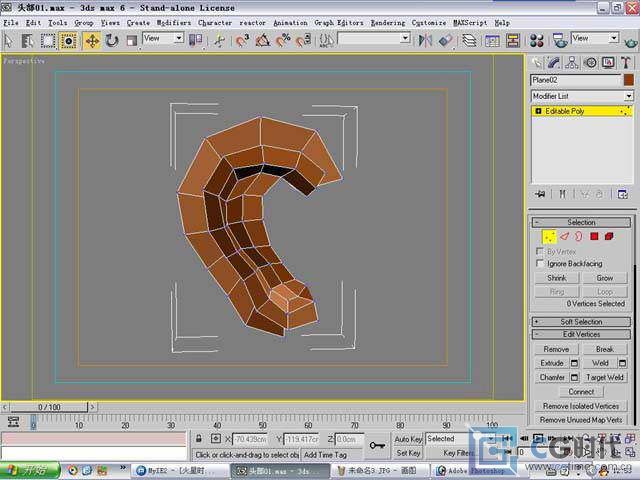Switch to Modify command panel tab
This screenshot has height=480, width=640.
click(x=554, y=63)
